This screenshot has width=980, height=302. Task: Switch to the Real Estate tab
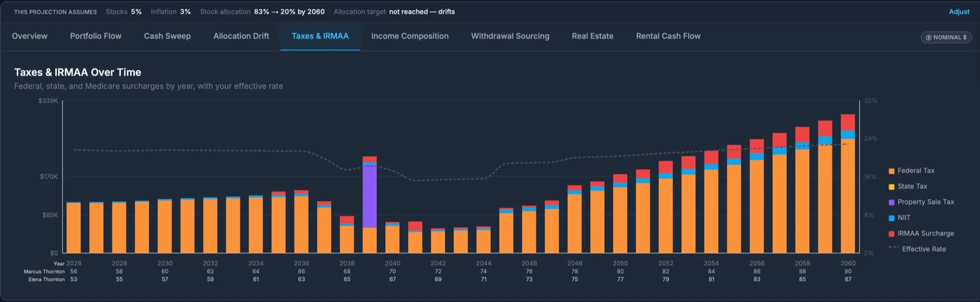[x=592, y=36]
